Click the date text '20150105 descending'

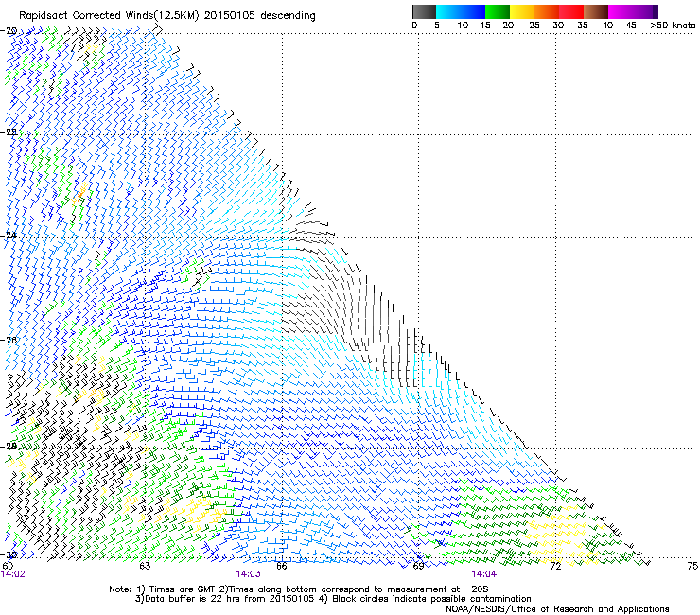click(260, 16)
